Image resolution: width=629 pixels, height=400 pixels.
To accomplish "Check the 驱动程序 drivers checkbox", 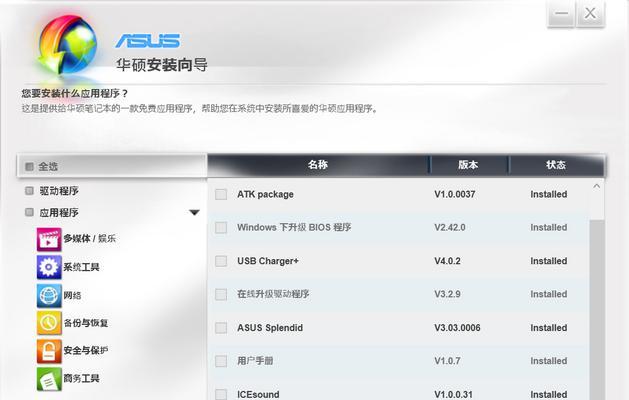I will click(29, 191).
